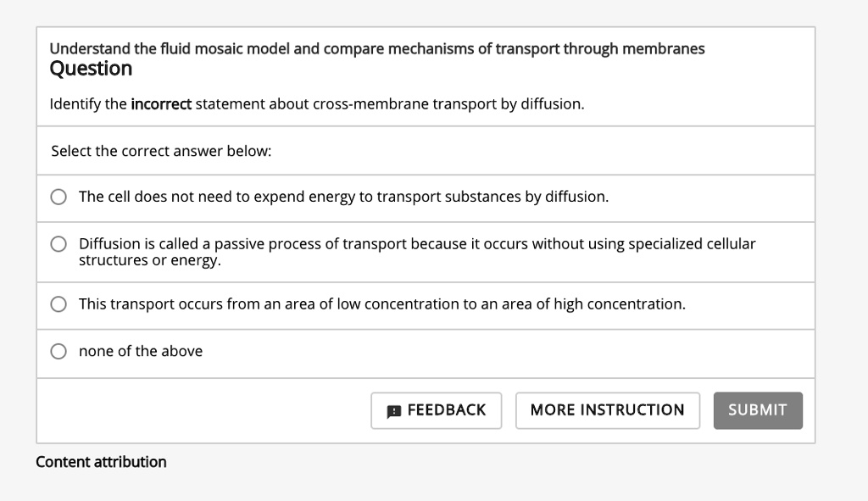Open MORE INSTRUCTION
This screenshot has height=501, width=868.
[x=607, y=410]
